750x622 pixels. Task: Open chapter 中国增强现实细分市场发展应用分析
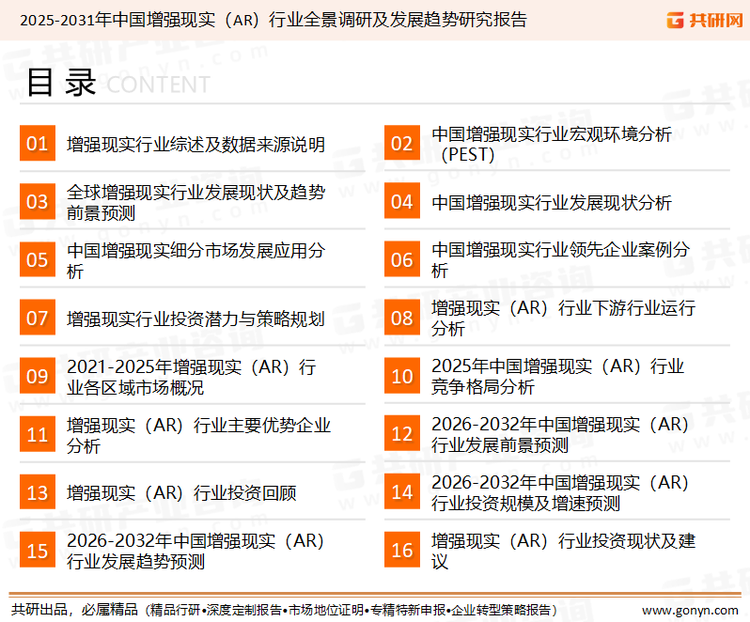pyautogui.click(x=196, y=261)
